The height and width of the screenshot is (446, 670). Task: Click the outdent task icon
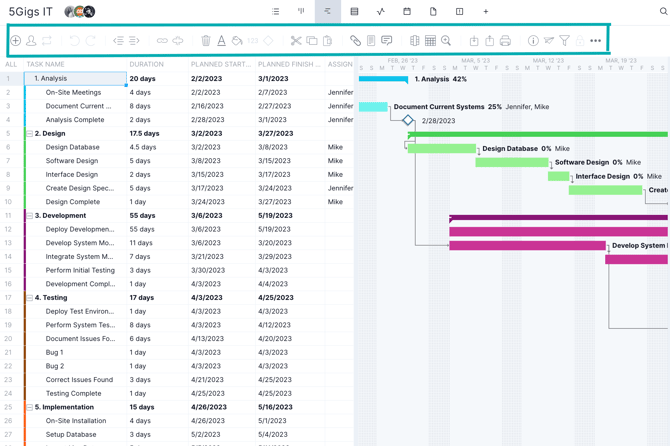click(118, 41)
